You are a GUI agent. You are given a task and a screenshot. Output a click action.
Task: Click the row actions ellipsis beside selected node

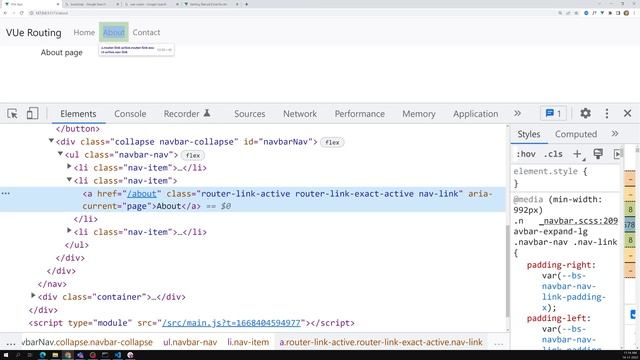point(6,193)
